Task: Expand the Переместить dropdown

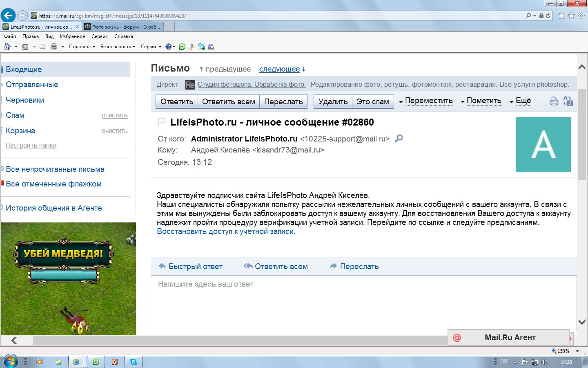Action: pos(426,101)
